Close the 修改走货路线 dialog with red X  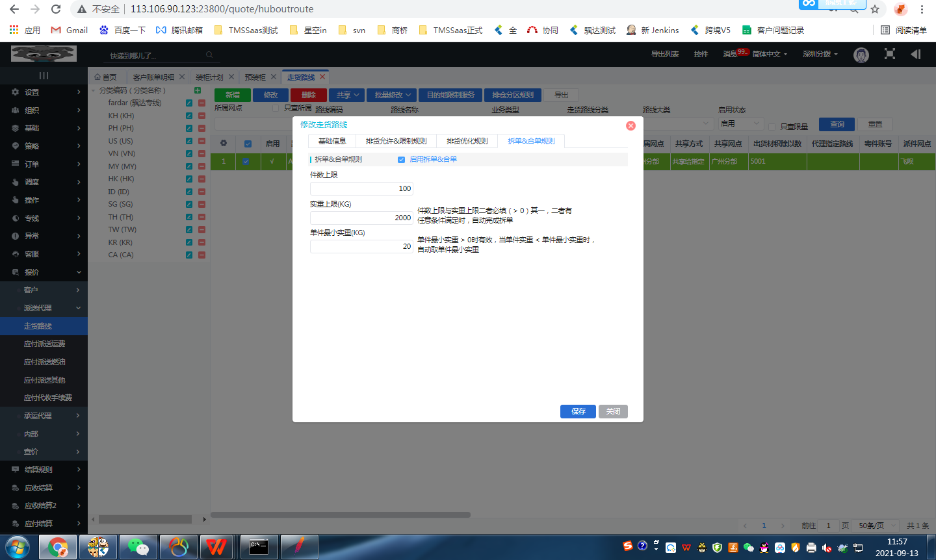coord(630,125)
